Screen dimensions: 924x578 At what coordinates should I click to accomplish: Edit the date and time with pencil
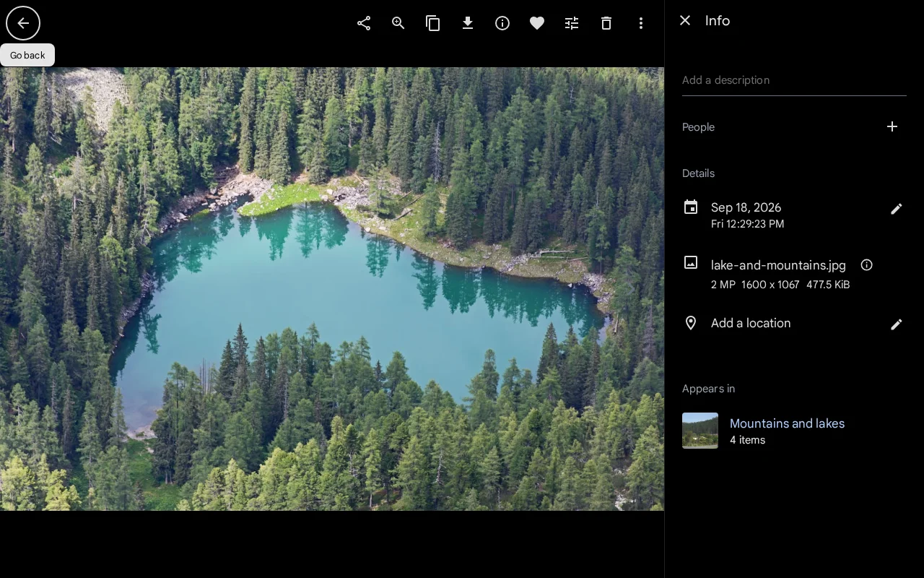[x=897, y=209]
